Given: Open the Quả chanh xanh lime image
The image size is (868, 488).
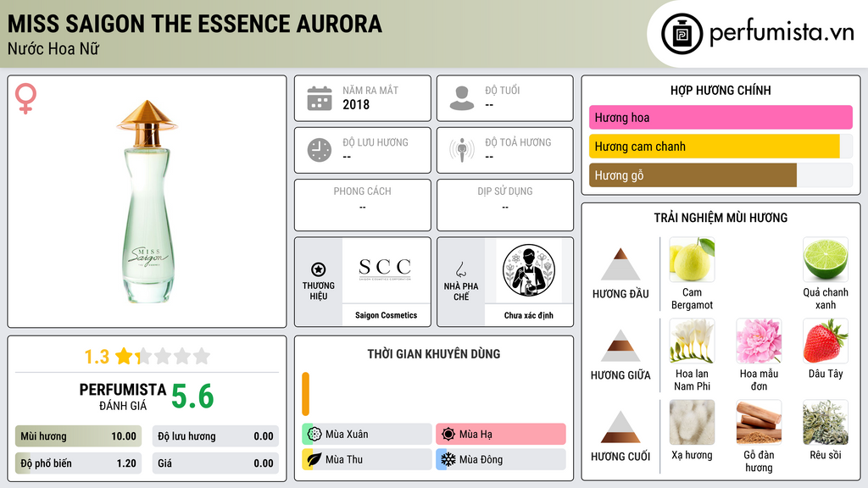Looking at the screenshot, I should [x=826, y=259].
